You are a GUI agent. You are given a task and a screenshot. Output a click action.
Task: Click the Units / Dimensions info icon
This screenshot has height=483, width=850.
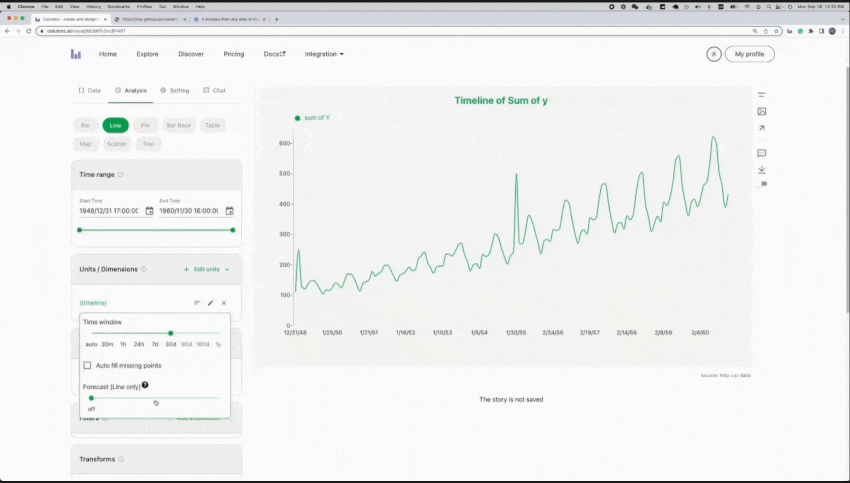144,269
